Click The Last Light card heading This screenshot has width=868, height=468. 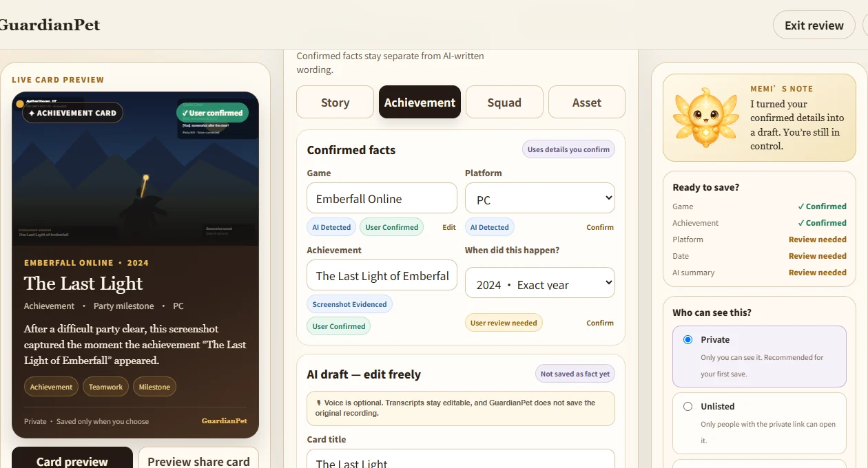pos(83,284)
